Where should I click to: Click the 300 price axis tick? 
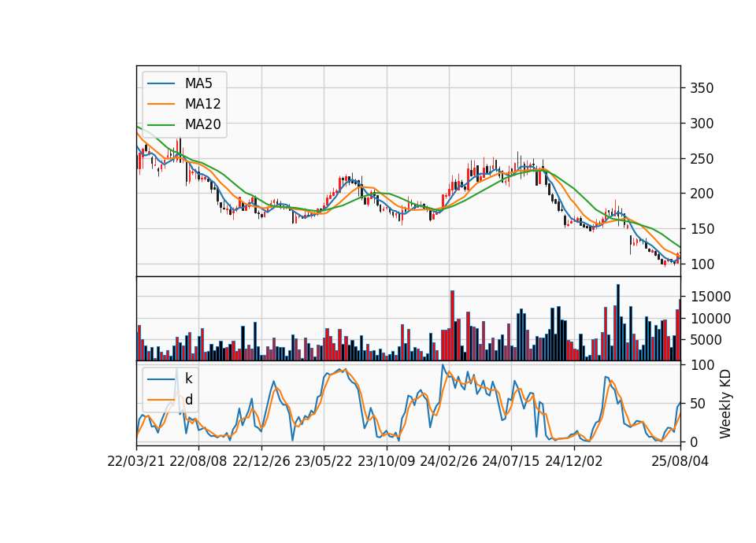(x=702, y=124)
